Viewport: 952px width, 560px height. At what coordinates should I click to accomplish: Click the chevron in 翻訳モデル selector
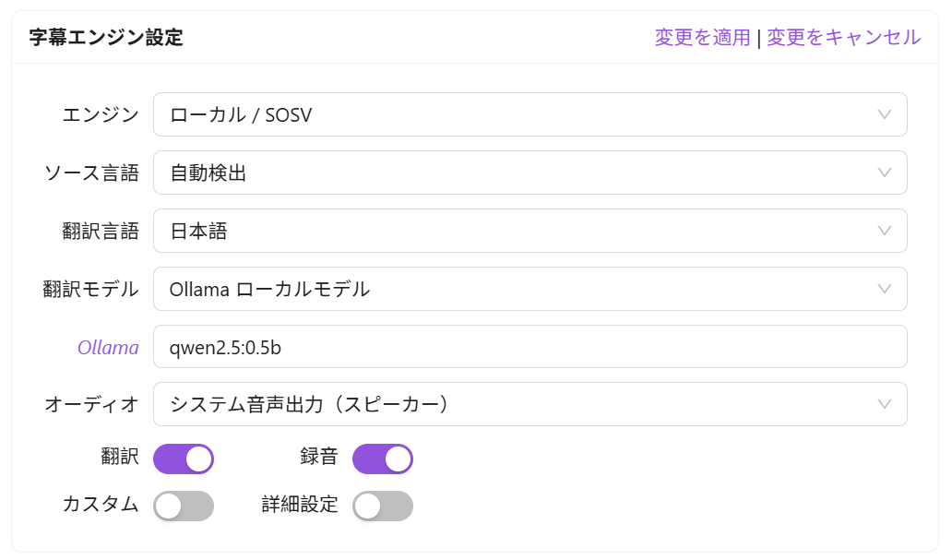point(884,289)
